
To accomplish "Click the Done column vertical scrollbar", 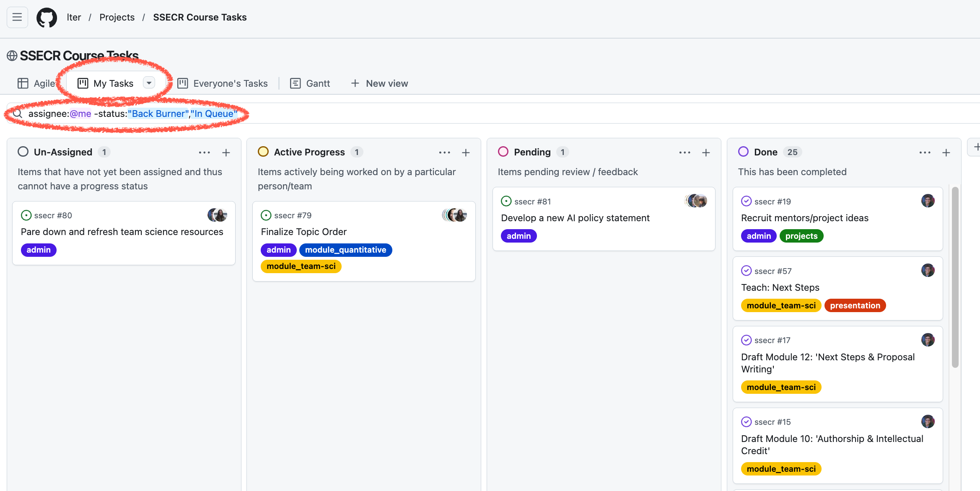I will (955, 277).
